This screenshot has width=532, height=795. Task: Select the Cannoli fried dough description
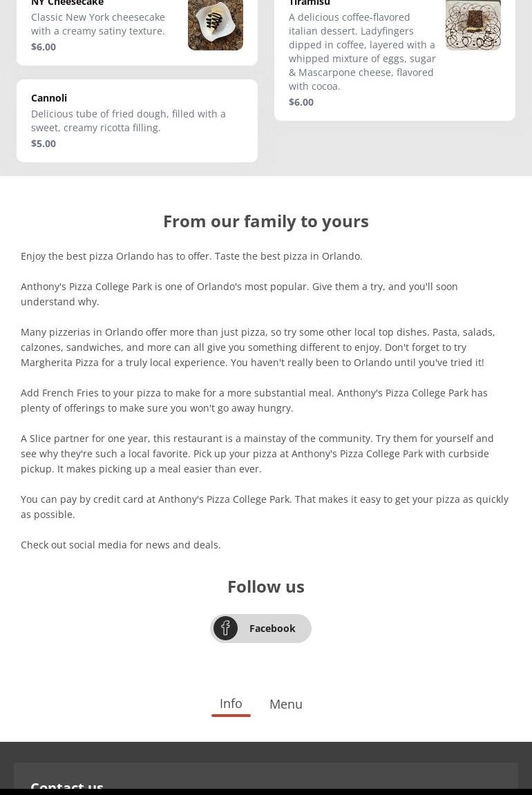click(129, 120)
